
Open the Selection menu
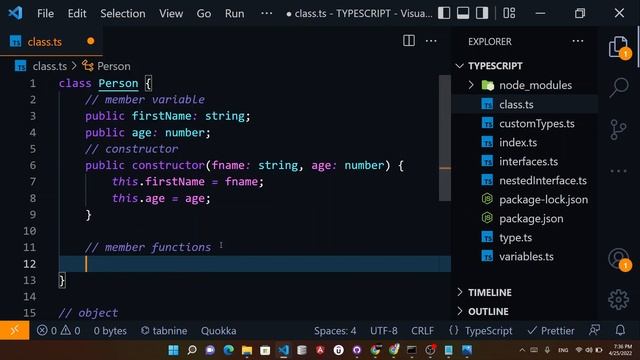click(122, 13)
